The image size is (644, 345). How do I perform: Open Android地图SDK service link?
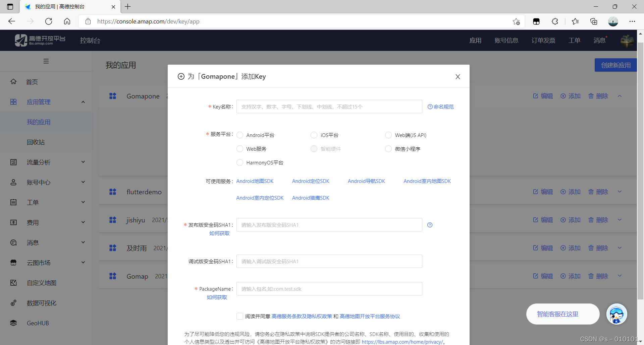click(x=255, y=181)
